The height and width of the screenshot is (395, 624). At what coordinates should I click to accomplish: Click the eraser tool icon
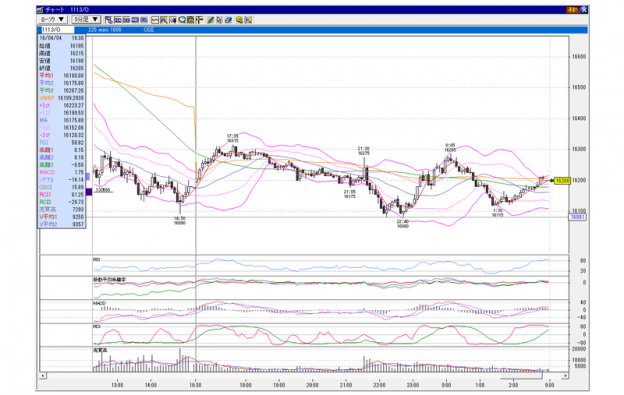(x=228, y=19)
